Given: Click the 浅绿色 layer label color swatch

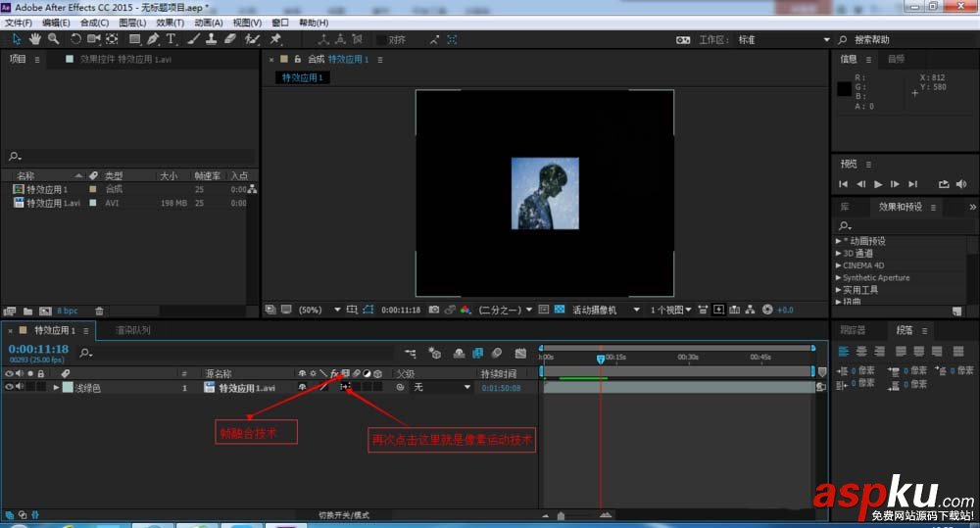Looking at the screenshot, I should [68, 388].
